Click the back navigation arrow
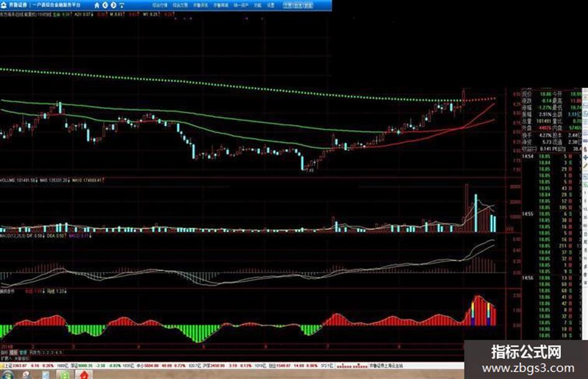Image resolution: width=588 pixels, height=379 pixels. 105,5
